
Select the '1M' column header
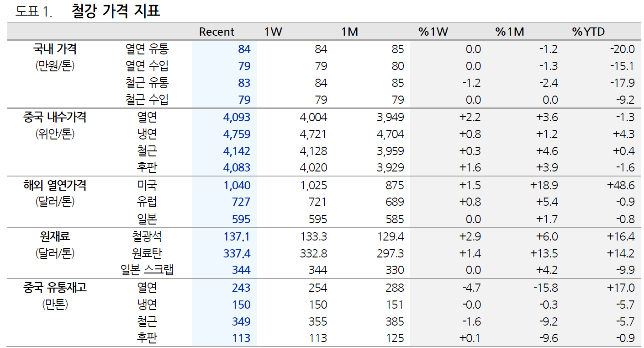click(x=349, y=32)
